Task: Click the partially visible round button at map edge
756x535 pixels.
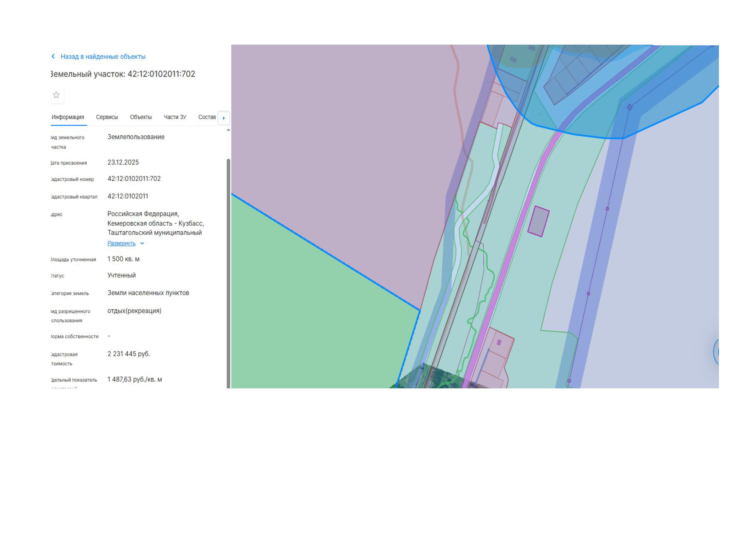Action: coord(716,352)
